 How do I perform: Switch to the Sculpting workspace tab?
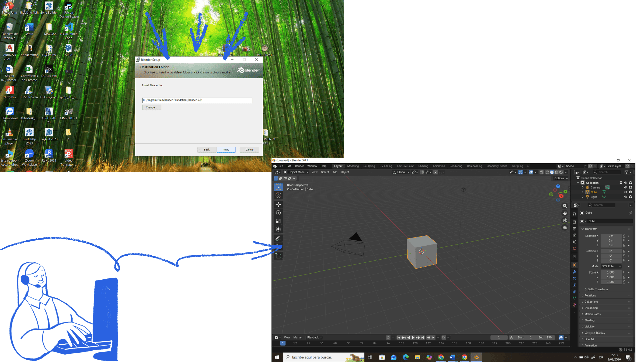[369, 166]
